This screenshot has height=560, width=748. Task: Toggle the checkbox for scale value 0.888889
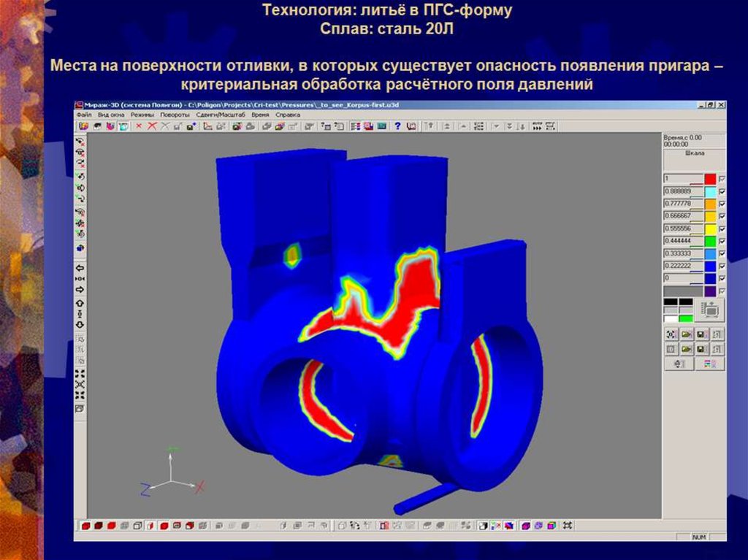[722, 191]
